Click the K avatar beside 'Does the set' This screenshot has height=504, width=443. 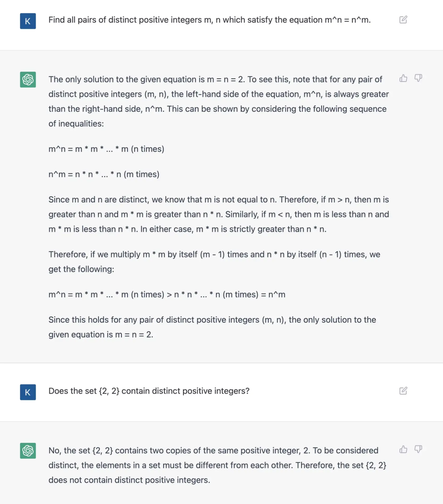point(28,392)
